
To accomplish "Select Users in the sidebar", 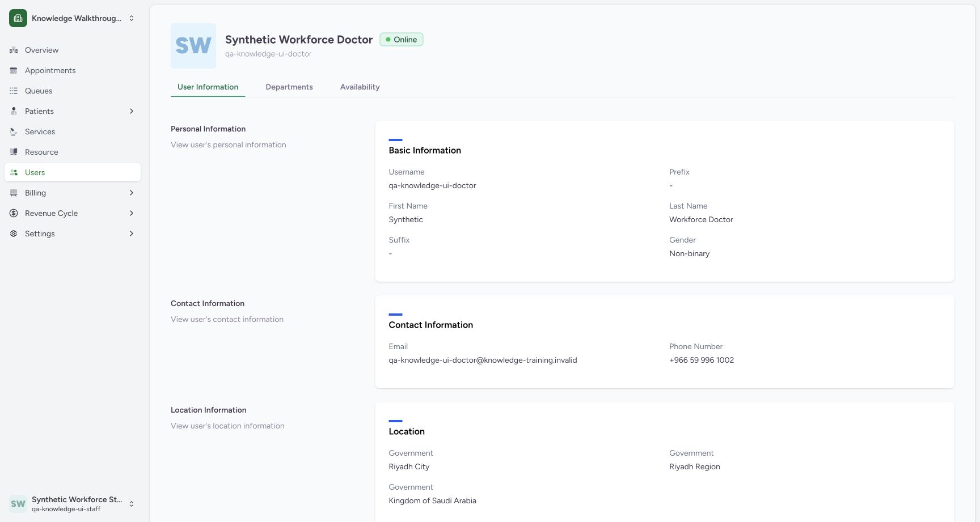I will 73,172.
